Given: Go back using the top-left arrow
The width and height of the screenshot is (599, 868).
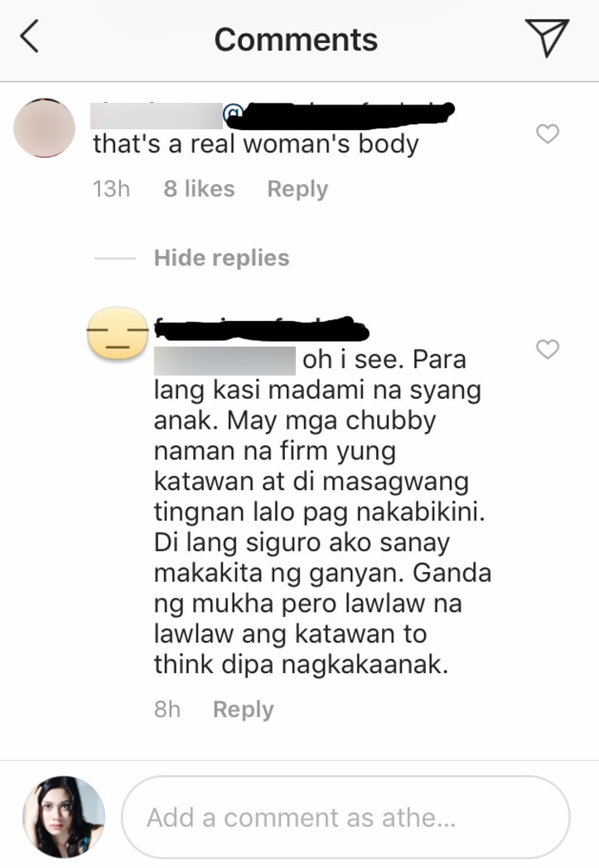Looking at the screenshot, I should (29, 36).
